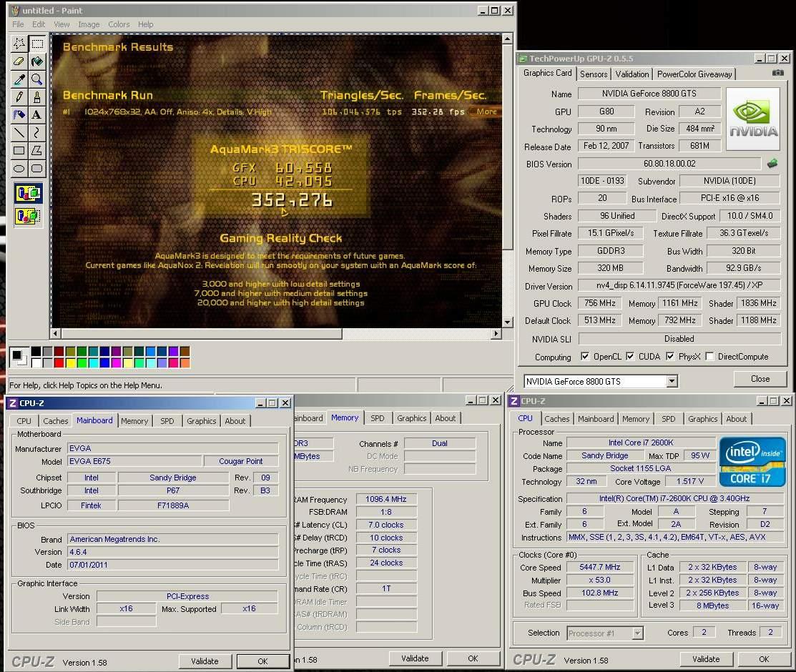
Task: Choose the opaque selection option icon
Action: click(29, 193)
